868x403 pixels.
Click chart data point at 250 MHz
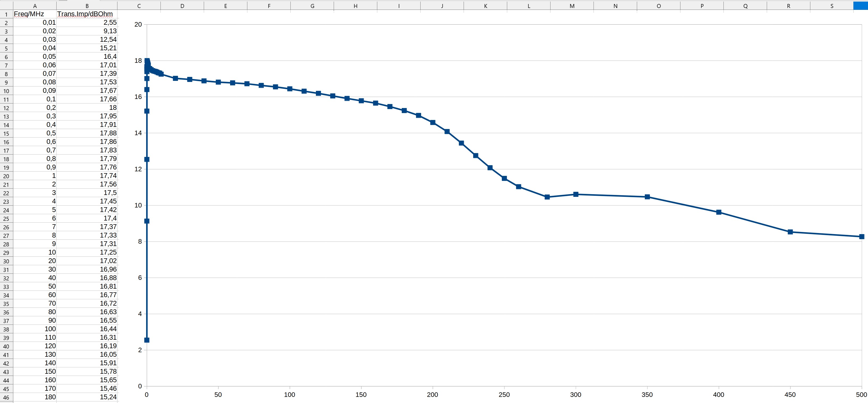(x=505, y=178)
